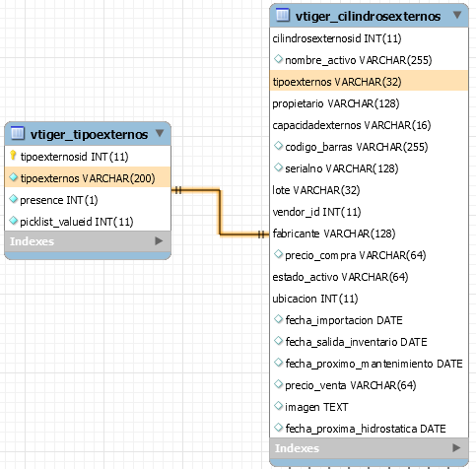
Task: Select the orange relationship line between tables
Action: pyautogui.click(x=220, y=212)
